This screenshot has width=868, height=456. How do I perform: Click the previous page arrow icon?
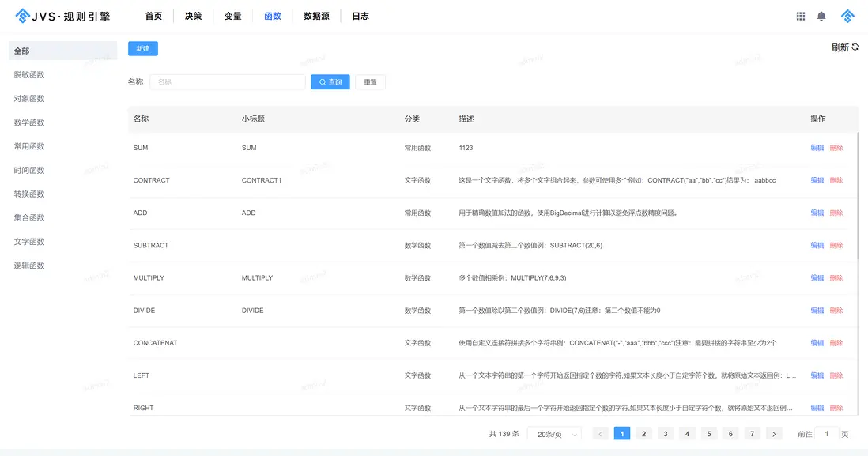coord(602,433)
